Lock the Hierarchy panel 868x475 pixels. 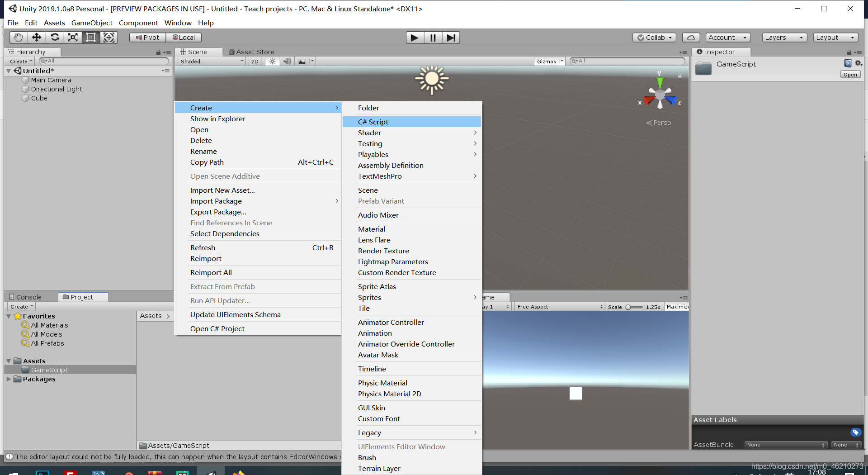(158, 52)
